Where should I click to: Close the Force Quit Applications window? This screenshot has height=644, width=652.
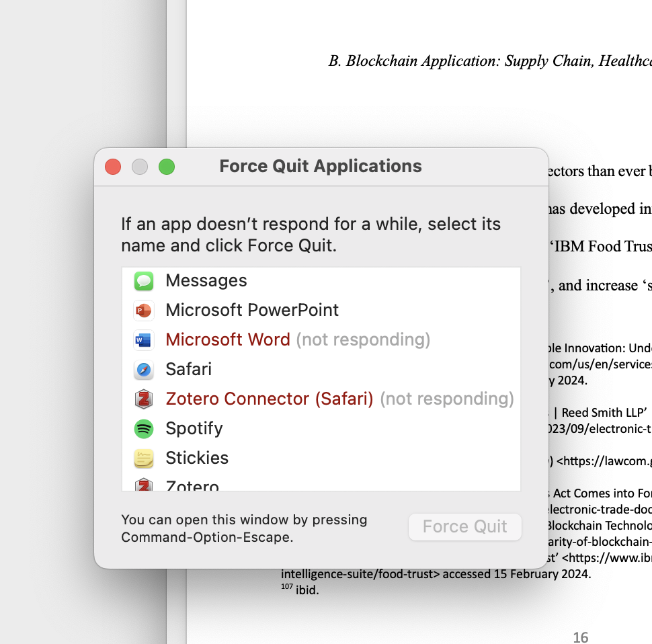113,167
